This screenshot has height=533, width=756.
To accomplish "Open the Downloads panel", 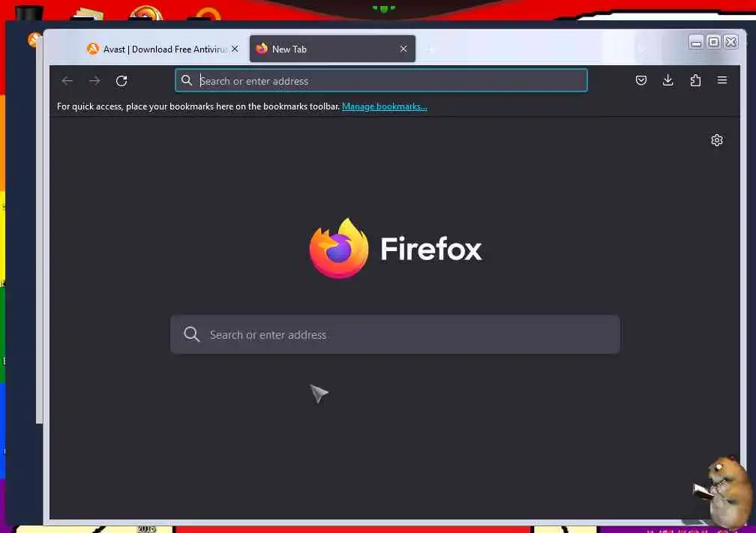I will tap(667, 80).
